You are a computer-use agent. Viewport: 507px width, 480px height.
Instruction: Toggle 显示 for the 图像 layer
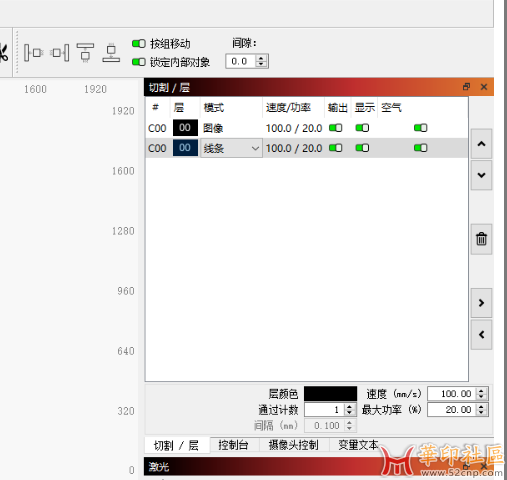362,128
